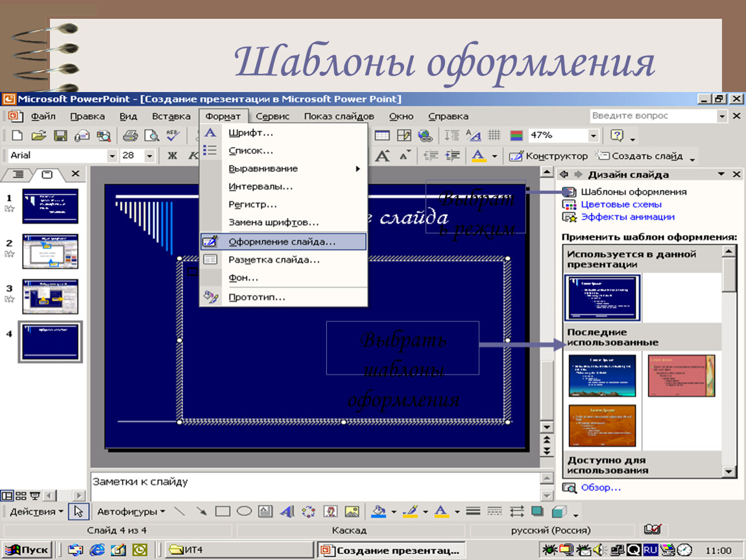The height and width of the screenshot is (560, 746).
Task: Choose Шрифт menu item
Action: point(283,133)
